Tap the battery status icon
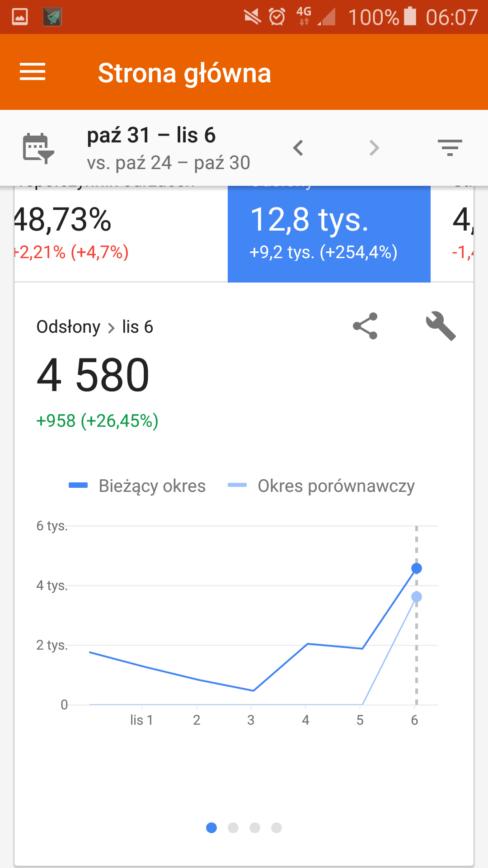488x868 pixels. click(410, 16)
